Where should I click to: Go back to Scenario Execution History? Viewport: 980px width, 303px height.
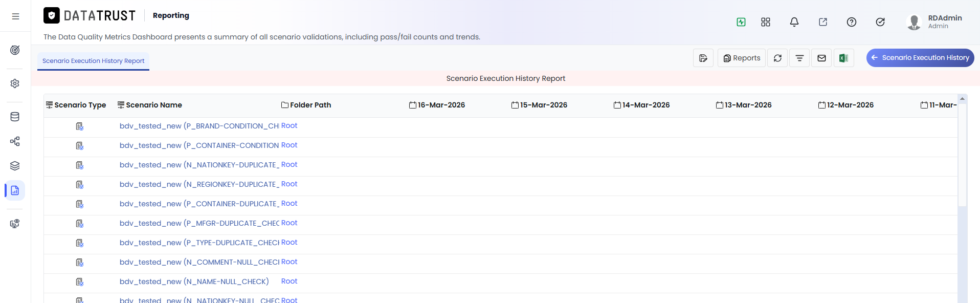click(x=920, y=58)
